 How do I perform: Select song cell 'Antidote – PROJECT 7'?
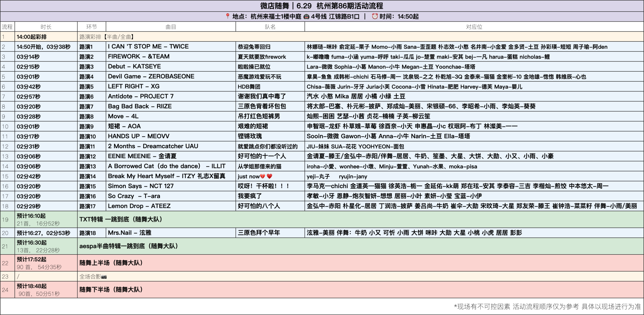pos(171,96)
